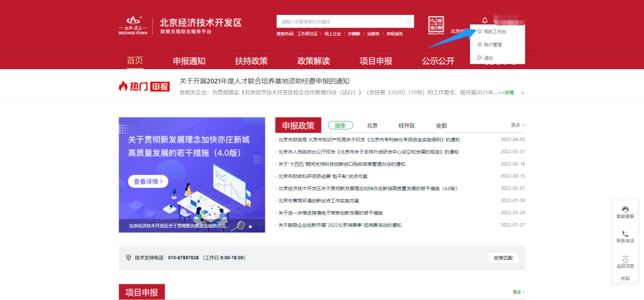This screenshot has width=644, height=300.
Task: Open the 2021年度人才联合培养基地 notice headline
Action: tap(265, 81)
